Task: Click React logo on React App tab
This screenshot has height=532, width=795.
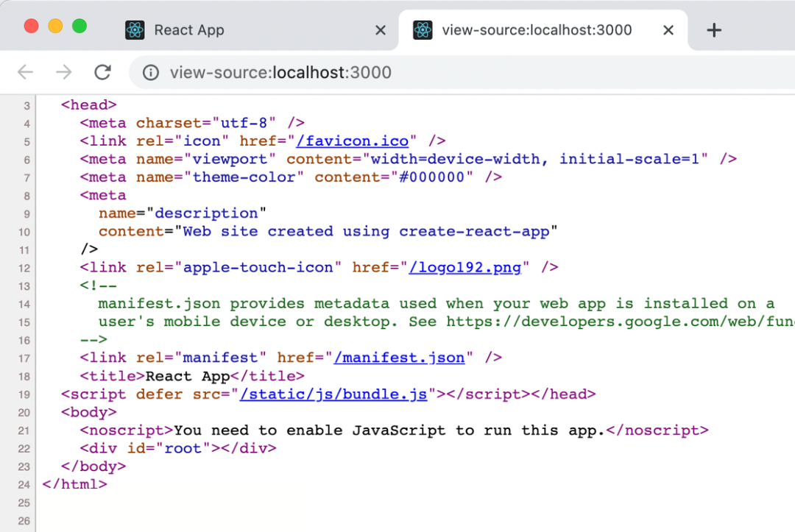Action: click(135, 30)
